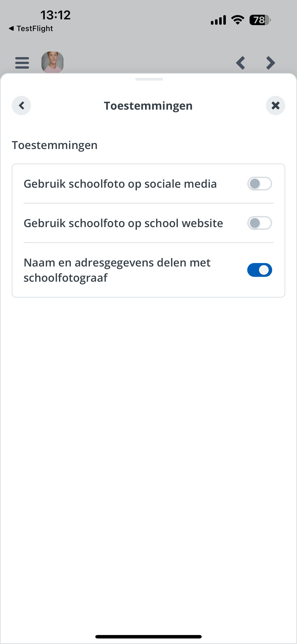This screenshot has height=644, width=297.
Task: Tap the Toestemmingen section heading
Action: (55, 145)
